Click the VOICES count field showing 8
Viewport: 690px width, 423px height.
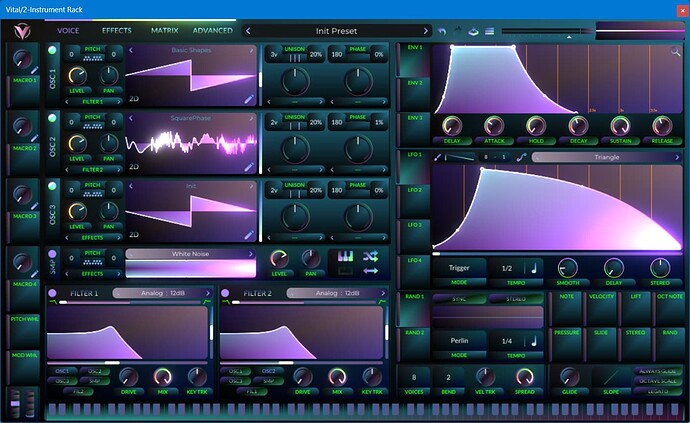414,377
